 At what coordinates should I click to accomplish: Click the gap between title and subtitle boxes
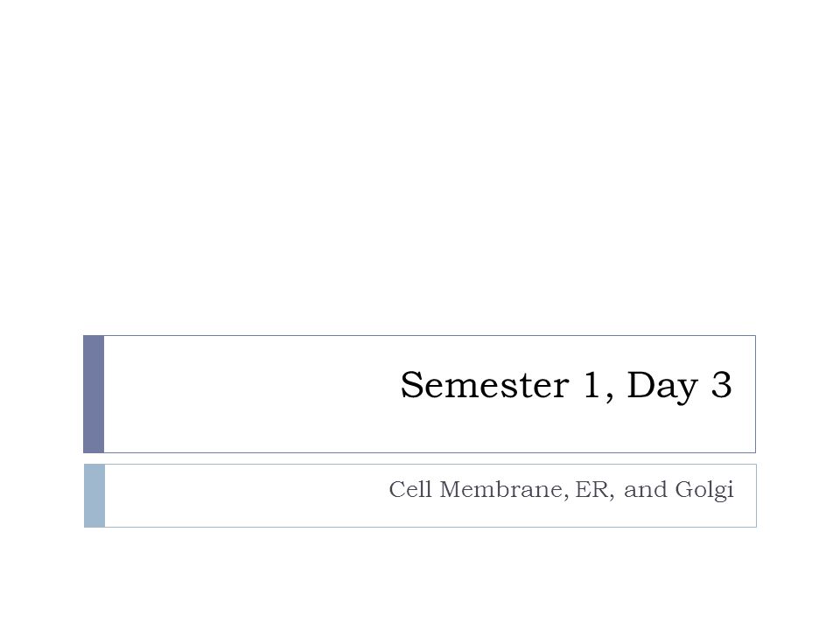coord(420,458)
